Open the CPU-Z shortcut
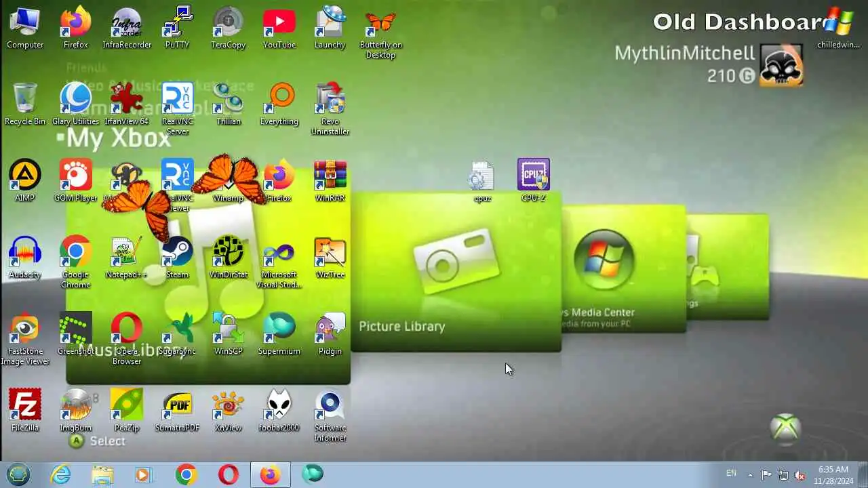This screenshot has height=488, width=868. 534,181
